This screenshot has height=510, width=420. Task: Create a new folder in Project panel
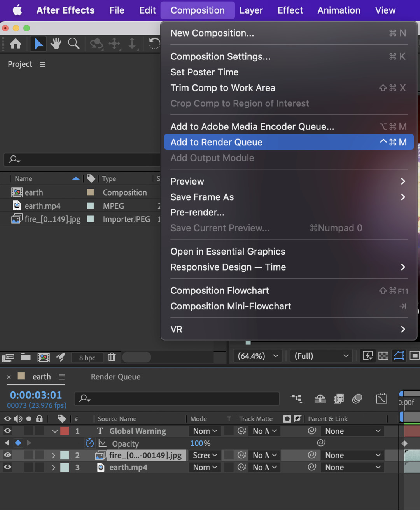click(26, 357)
